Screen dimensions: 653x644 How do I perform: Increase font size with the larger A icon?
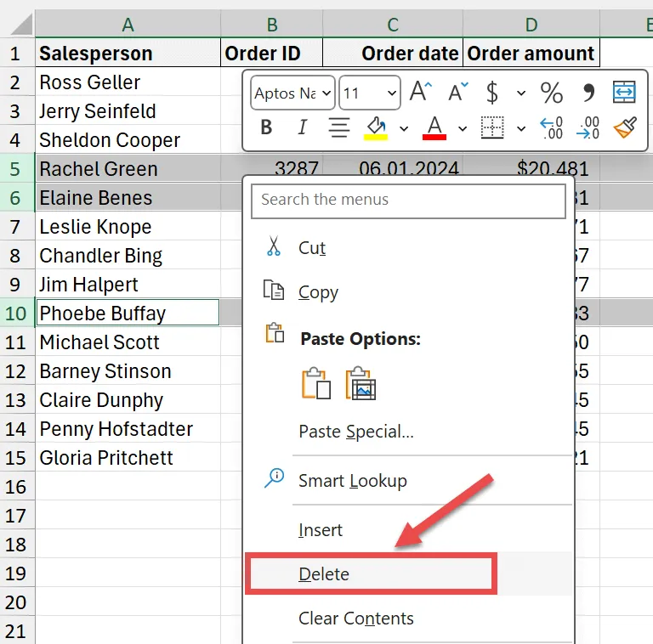tap(421, 93)
